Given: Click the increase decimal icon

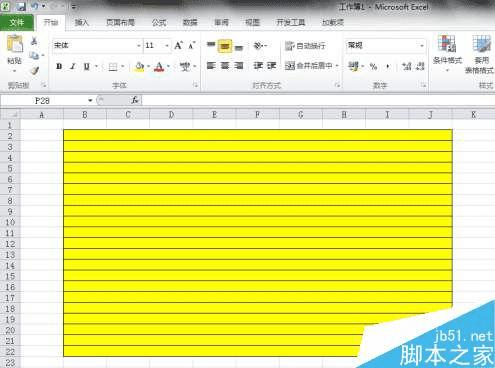Looking at the screenshot, I should pyautogui.click(x=406, y=66).
